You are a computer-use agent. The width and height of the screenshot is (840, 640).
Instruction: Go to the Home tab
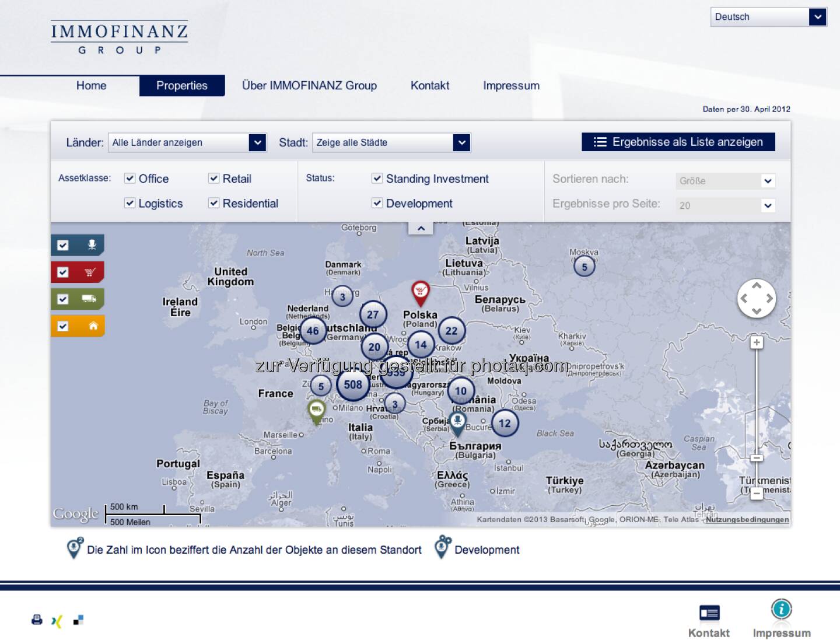[x=92, y=86]
